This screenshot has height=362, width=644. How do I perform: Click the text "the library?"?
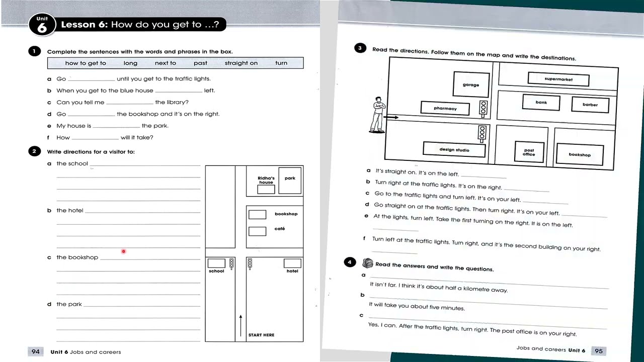[x=172, y=103]
